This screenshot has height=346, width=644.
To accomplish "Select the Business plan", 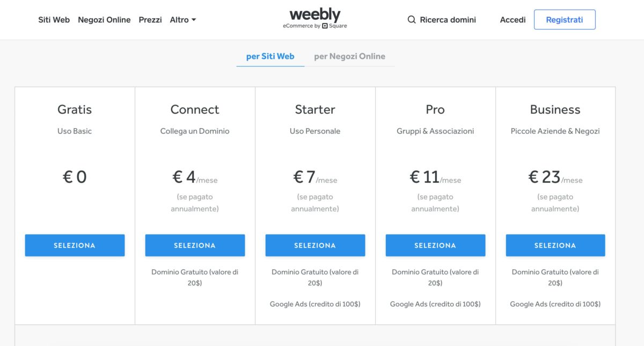I will [555, 245].
